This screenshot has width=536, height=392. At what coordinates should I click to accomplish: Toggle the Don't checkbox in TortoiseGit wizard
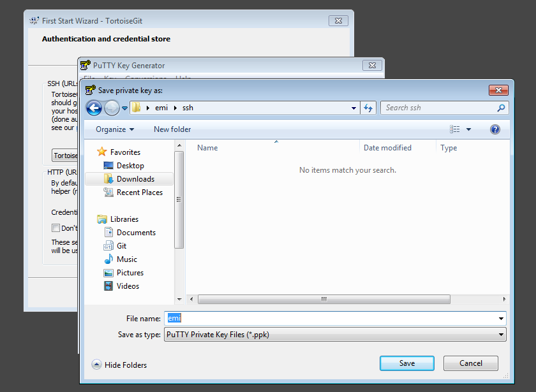tap(56, 228)
